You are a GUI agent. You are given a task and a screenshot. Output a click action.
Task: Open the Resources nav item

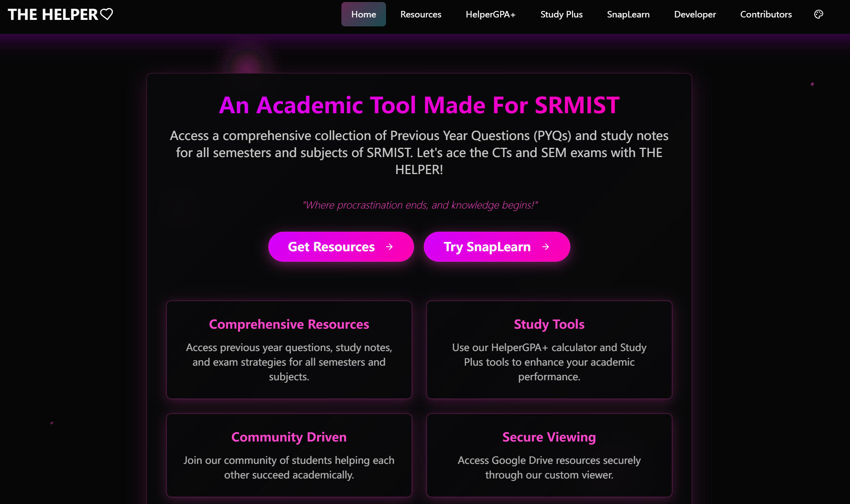click(x=421, y=14)
